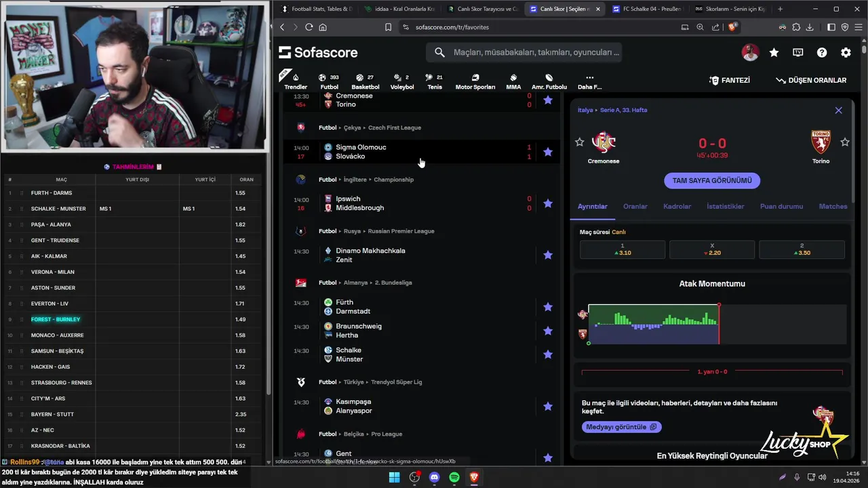Switch to the Oranlar tab
The height and width of the screenshot is (488, 868).
635,206
